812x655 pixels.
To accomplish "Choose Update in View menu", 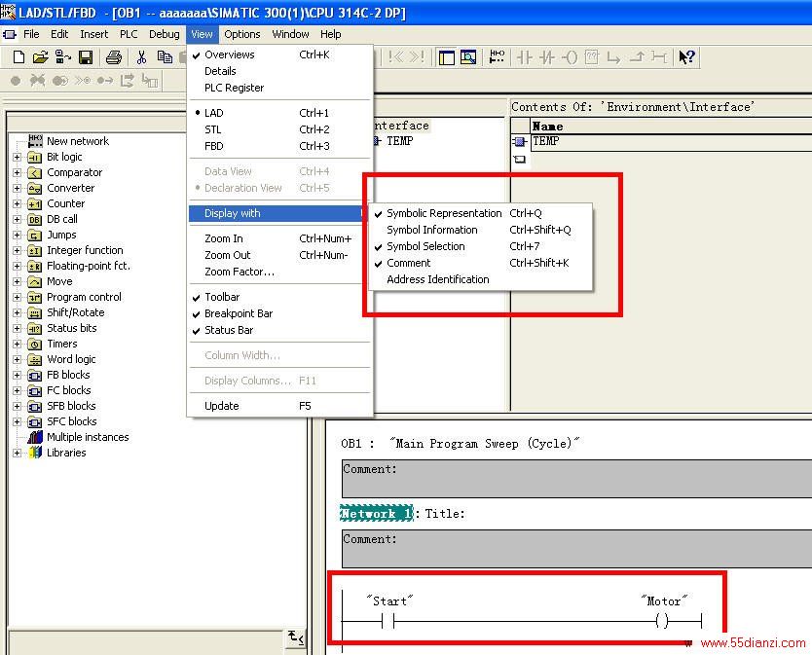I will coord(280,406).
